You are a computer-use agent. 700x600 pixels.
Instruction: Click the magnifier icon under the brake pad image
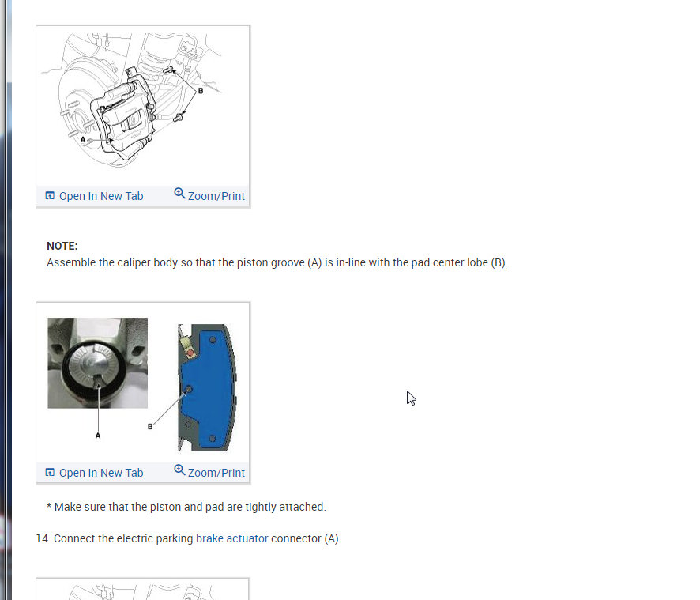point(179,470)
